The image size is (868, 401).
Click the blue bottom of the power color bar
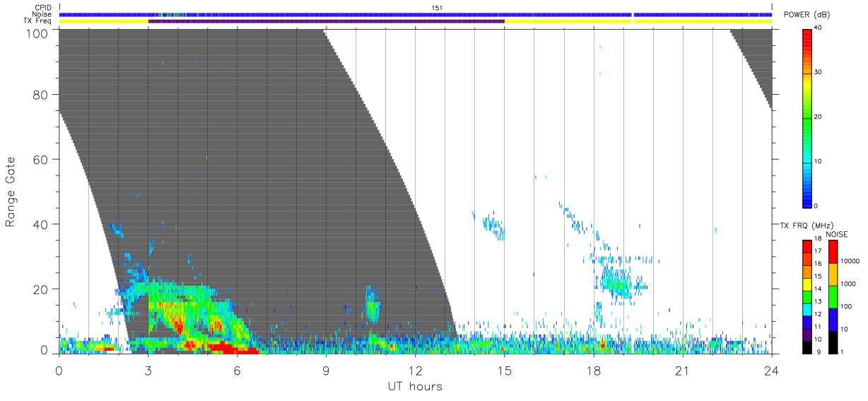(807, 194)
